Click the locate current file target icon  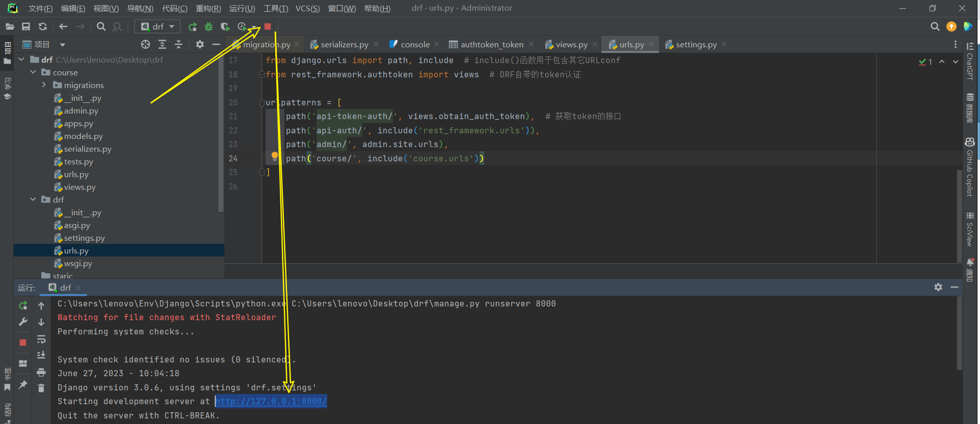click(x=146, y=44)
